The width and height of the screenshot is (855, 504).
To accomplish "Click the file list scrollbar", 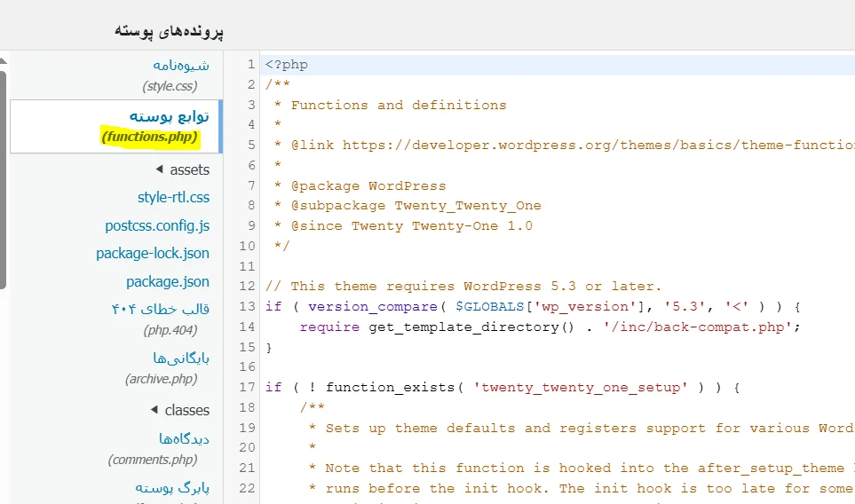I will click(x=3, y=177).
